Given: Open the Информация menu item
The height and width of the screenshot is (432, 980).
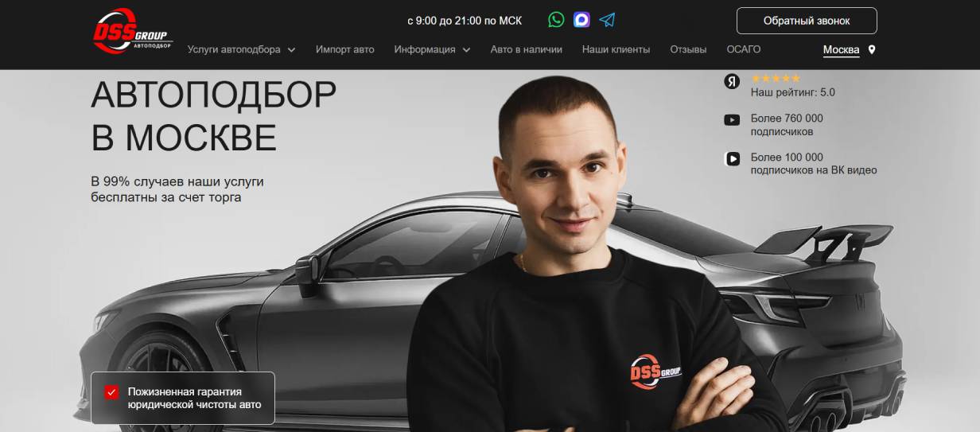Looking at the screenshot, I should [x=425, y=49].
